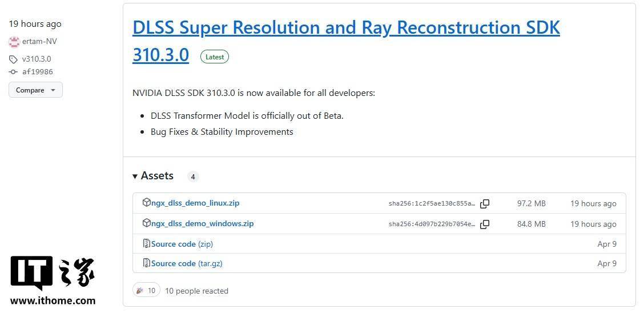Click the green Latest badge
This screenshot has width=644, height=313.
(215, 57)
